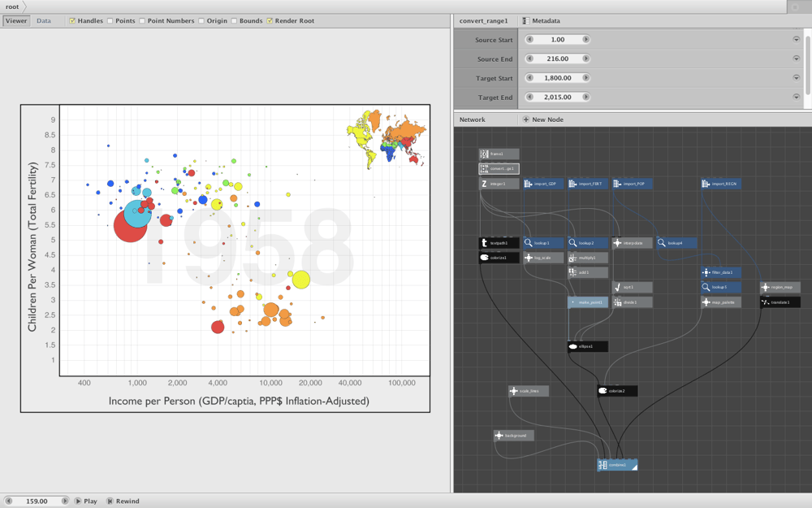Select the region_map node
Viewport: 812px width, 508px height.
coord(780,287)
